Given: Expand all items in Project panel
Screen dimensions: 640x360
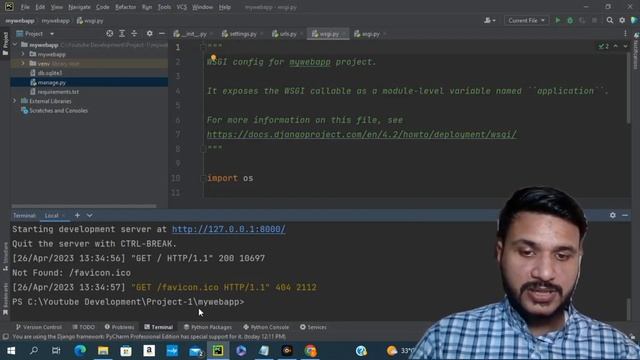Looking at the screenshot, I should (122, 33).
